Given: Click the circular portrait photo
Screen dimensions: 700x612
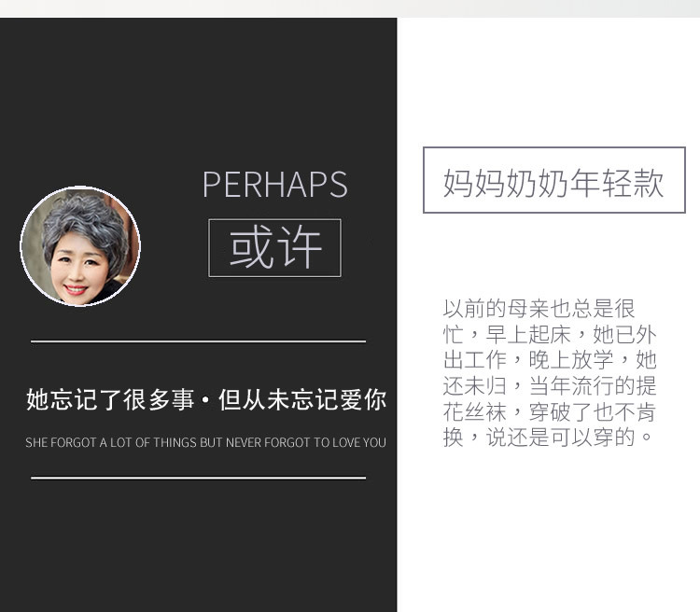Looking at the screenshot, I should click(x=80, y=246).
